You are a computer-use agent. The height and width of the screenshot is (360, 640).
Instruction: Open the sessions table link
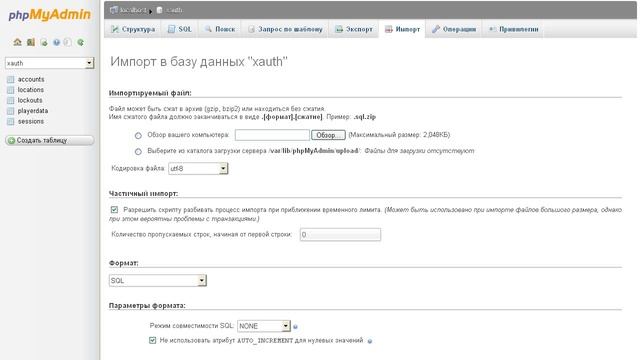(x=31, y=122)
